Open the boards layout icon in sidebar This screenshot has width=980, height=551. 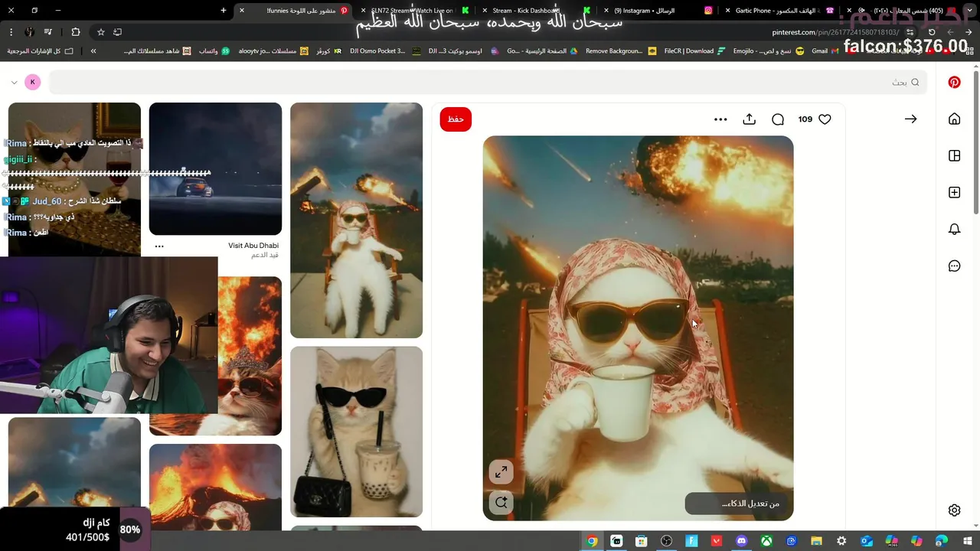click(x=954, y=155)
